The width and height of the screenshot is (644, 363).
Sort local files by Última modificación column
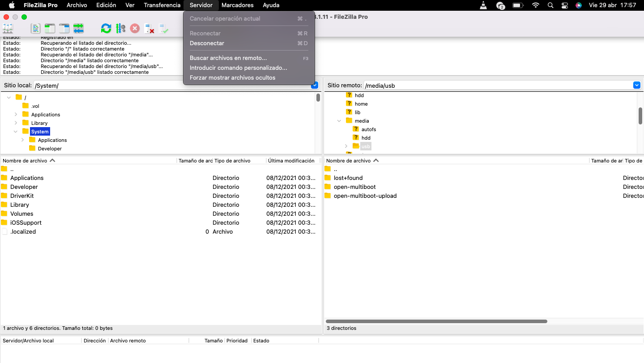pyautogui.click(x=291, y=161)
